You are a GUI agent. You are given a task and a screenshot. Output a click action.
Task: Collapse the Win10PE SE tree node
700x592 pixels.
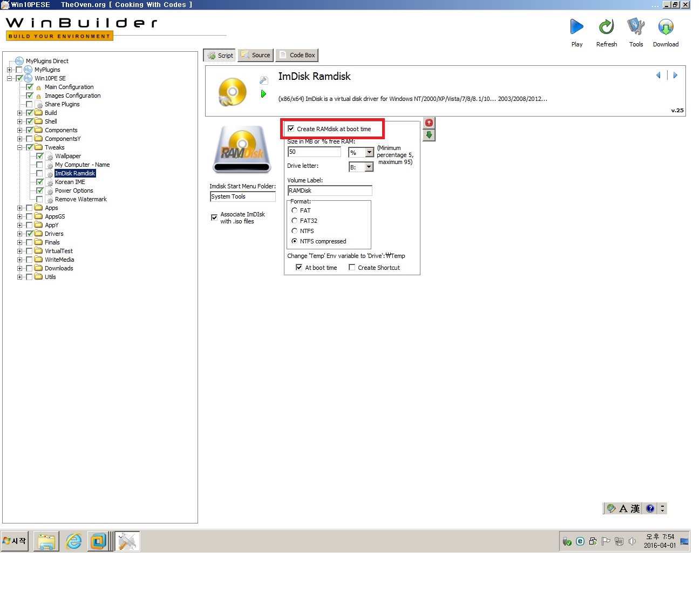tap(9, 78)
